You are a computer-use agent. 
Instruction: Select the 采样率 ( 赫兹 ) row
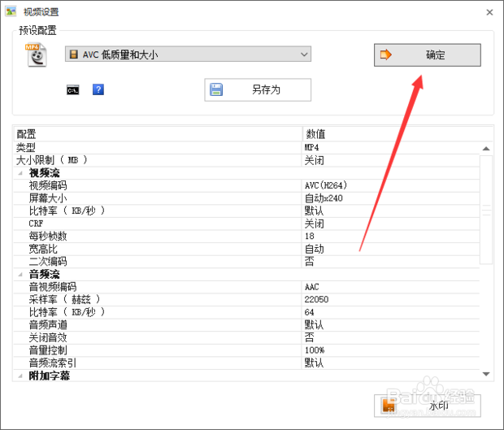[x=246, y=299]
